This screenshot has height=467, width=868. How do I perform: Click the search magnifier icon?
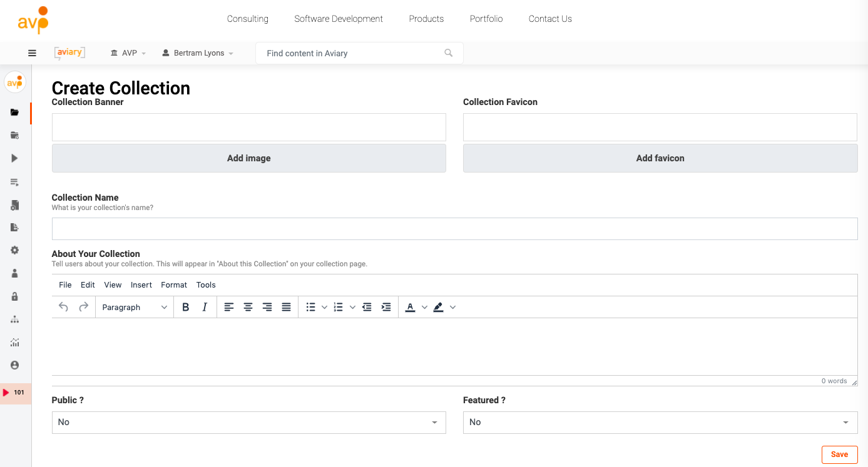(x=449, y=53)
